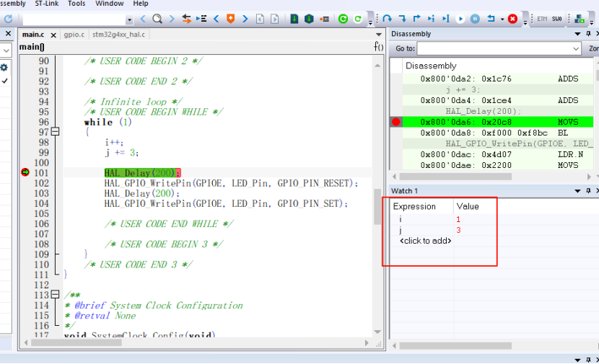The width and height of the screenshot is (599, 364).
Task: Collapse the comment block at line 113
Action: coord(56,295)
